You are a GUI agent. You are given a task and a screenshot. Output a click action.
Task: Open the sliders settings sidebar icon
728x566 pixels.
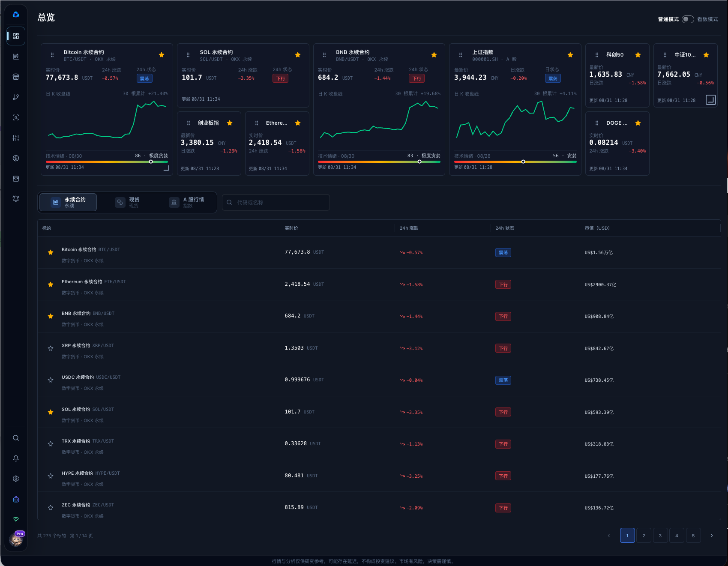pos(16,138)
